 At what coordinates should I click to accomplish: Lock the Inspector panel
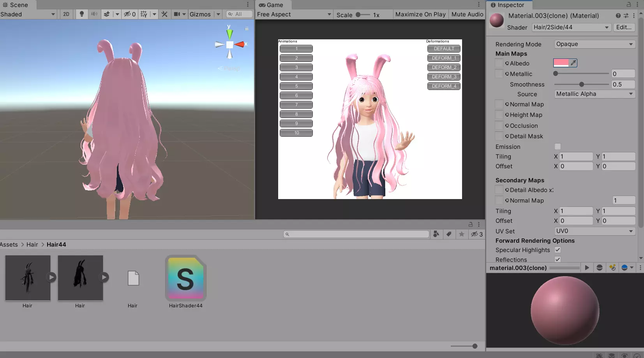pyautogui.click(x=629, y=5)
